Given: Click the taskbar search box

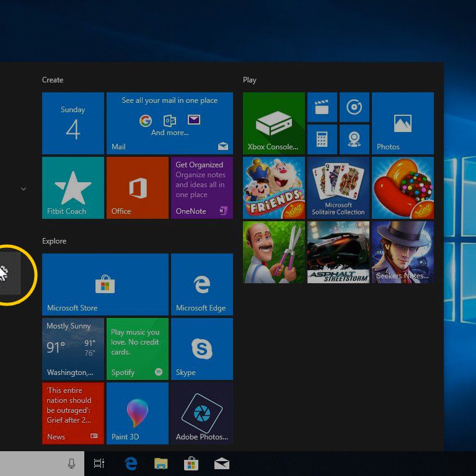Looking at the screenshot, I should point(42,464).
